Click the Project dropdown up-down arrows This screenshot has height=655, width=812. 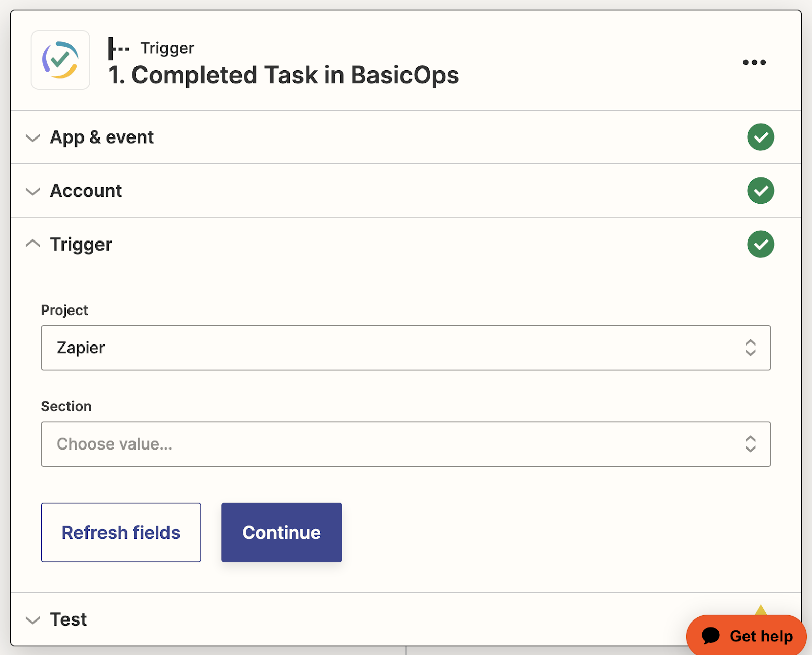pyautogui.click(x=750, y=348)
